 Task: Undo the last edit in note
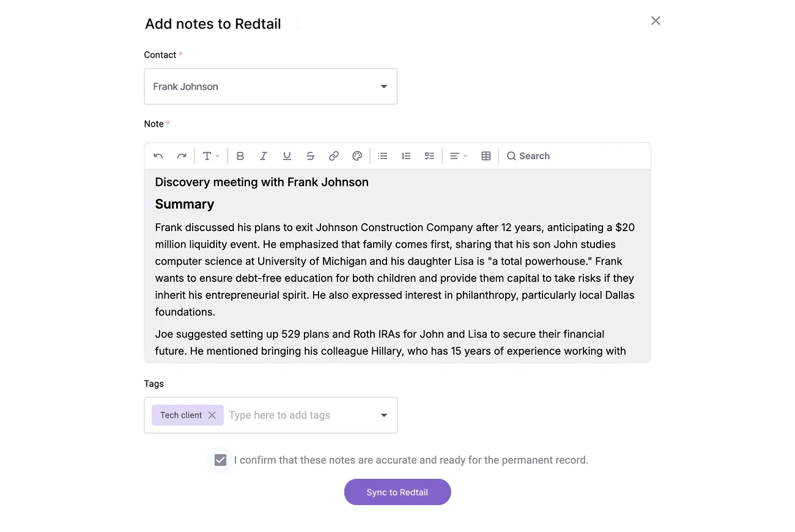[x=158, y=156]
